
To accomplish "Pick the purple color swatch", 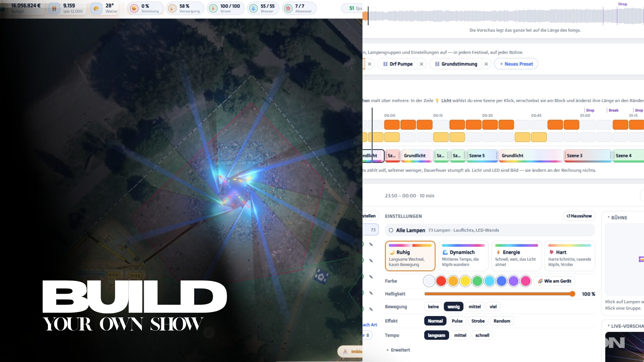I will click(514, 281).
